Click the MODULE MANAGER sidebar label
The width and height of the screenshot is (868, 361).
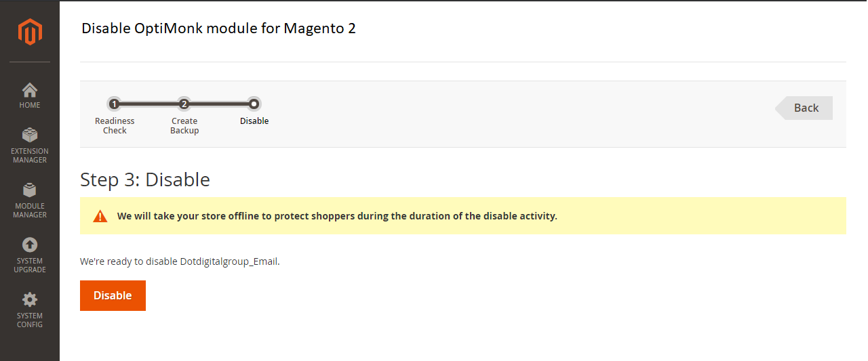pyautogui.click(x=30, y=211)
